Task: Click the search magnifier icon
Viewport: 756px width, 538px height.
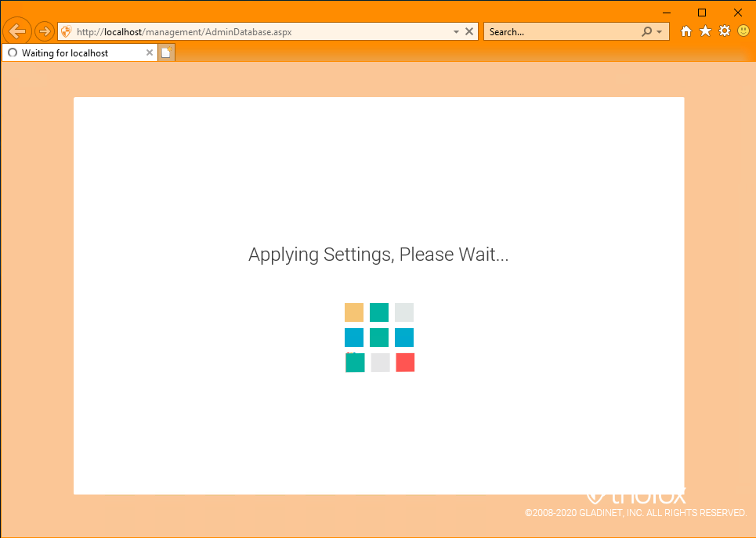Action: pyautogui.click(x=646, y=32)
